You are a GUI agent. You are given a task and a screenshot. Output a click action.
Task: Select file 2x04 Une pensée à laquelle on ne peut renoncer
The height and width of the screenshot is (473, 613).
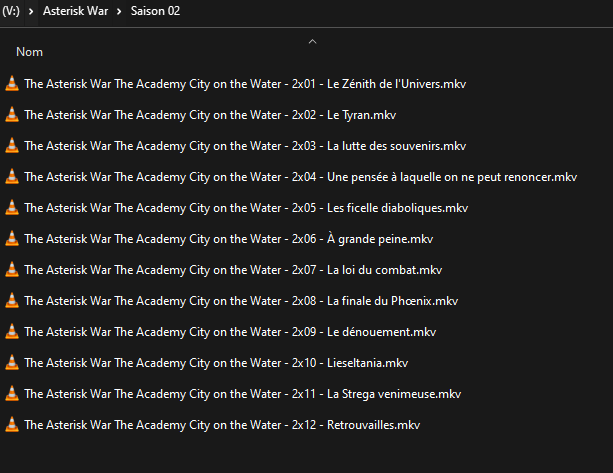301,177
